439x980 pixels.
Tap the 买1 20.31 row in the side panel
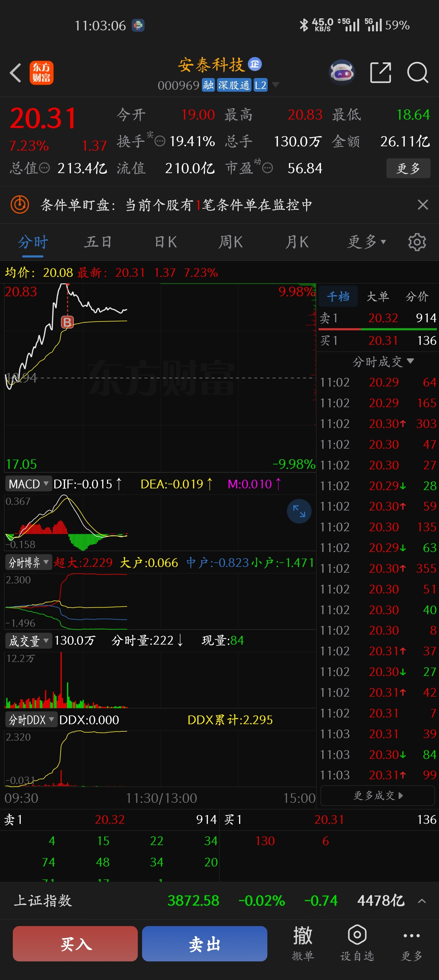point(378,340)
